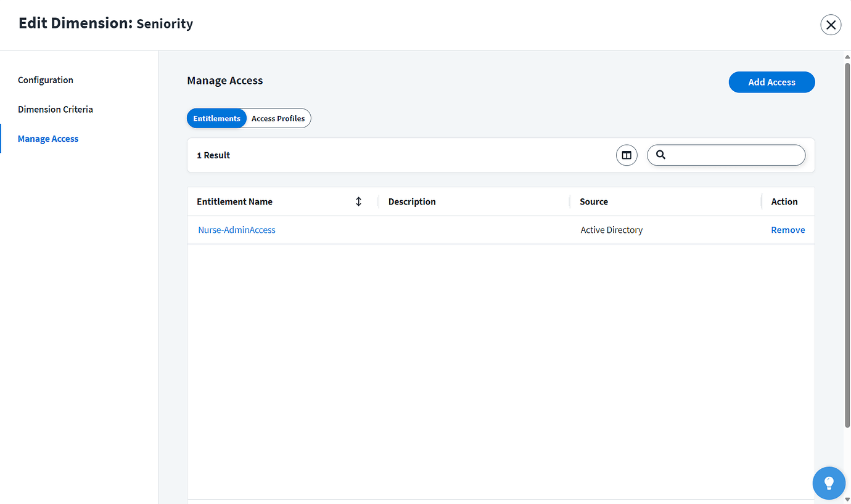This screenshot has height=504, width=851.
Task: Click the Add Access button
Action: (771, 82)
